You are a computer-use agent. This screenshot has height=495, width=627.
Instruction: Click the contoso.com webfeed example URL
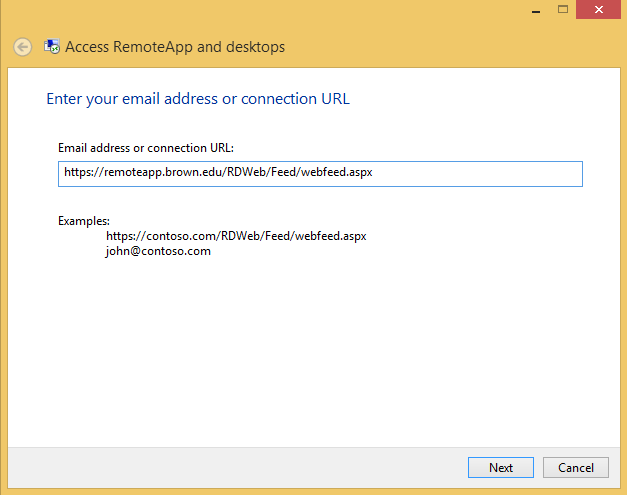(236, 236)
